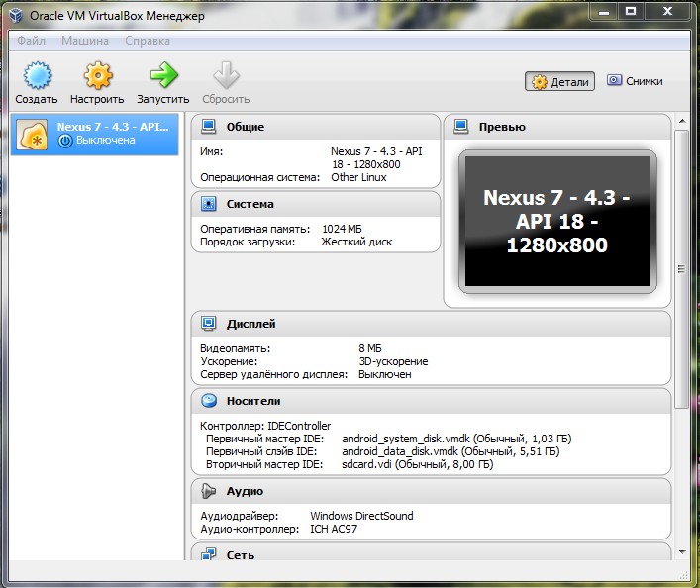Switch to the Детали view
The image size is (700, 588).
click(559, 81)
